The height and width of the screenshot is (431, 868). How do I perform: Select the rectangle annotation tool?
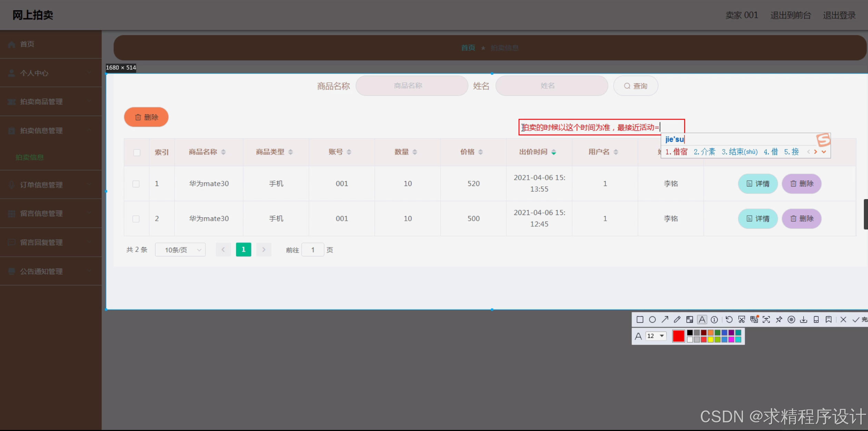[x=640, y=320]
